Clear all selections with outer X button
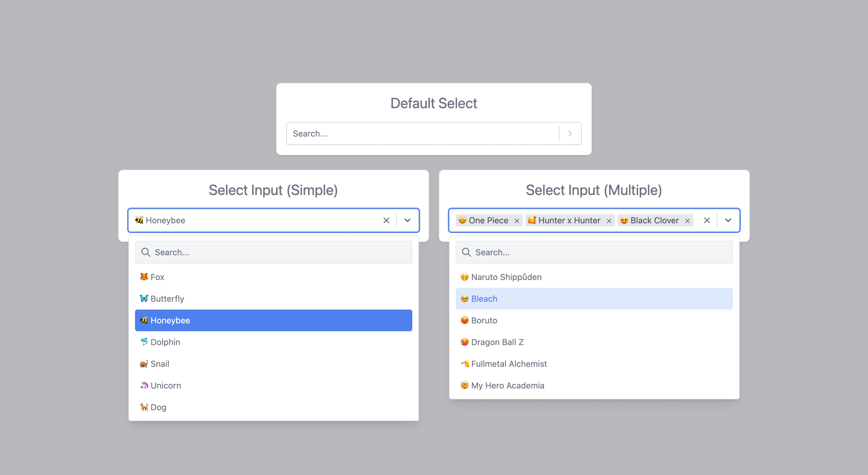 706,221
